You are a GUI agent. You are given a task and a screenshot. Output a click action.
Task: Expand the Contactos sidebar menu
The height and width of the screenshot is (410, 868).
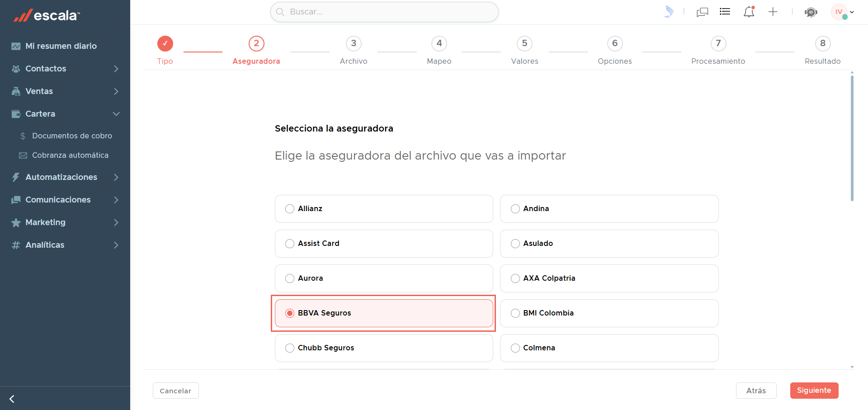tap(65, 69)
